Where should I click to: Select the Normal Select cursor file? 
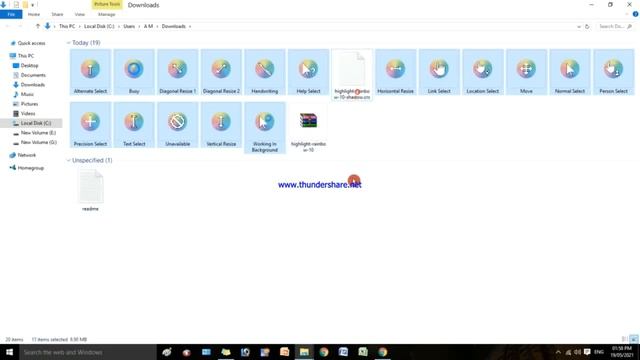click(x=570, y=72)
